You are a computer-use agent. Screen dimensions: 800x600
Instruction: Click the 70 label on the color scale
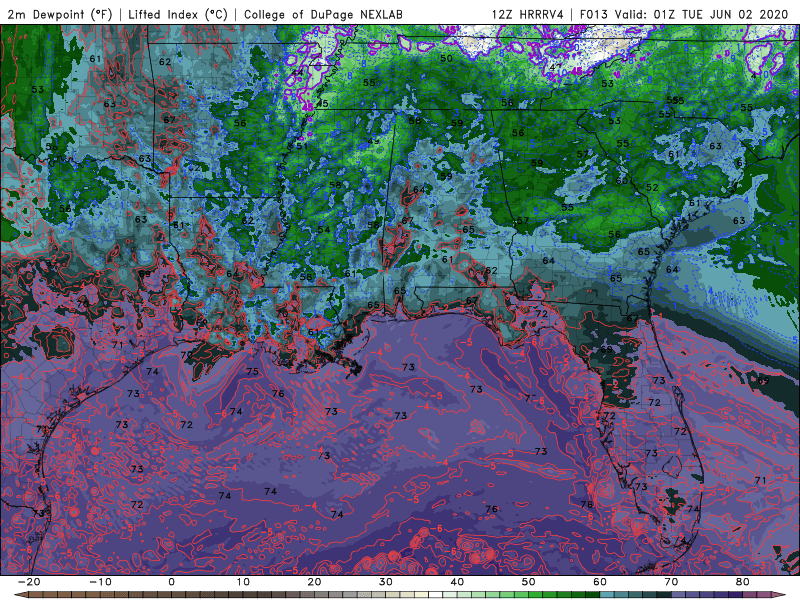point(671,582)
